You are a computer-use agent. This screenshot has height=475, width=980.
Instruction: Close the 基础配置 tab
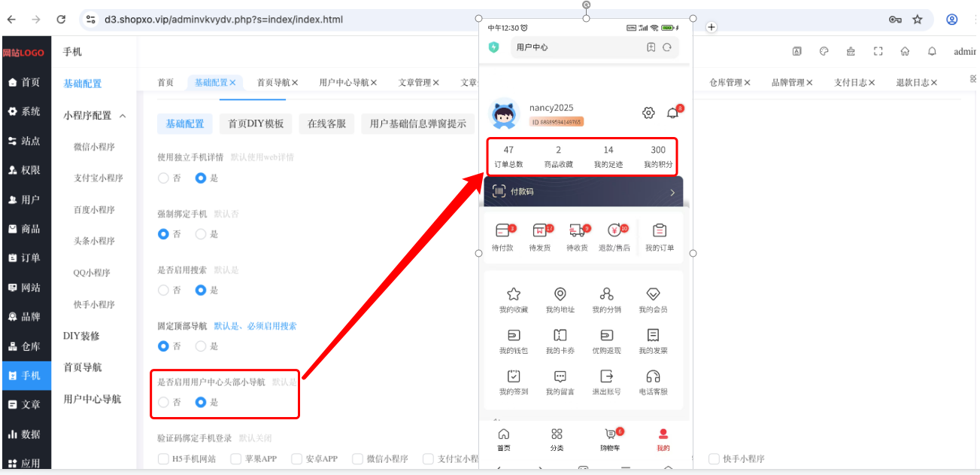point(233,83)
